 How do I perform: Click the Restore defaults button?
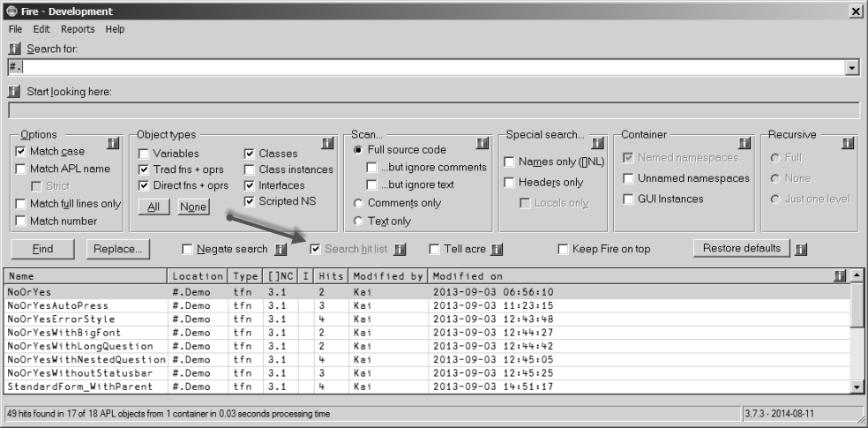tap(741, 248)
